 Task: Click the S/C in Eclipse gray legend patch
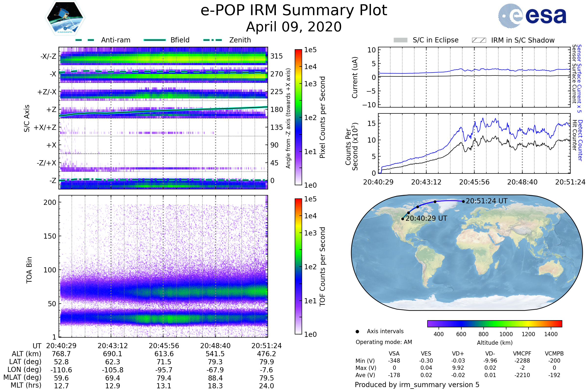[x=400, y=40]
